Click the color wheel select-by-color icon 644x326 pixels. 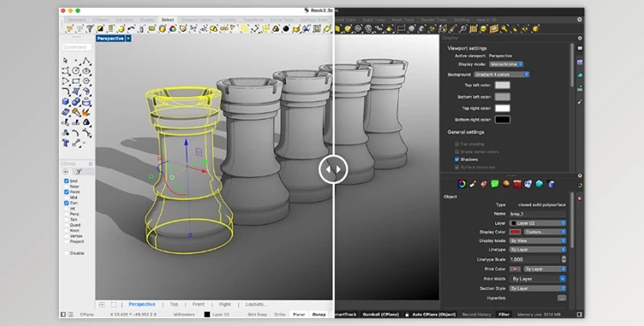(173, 29)
